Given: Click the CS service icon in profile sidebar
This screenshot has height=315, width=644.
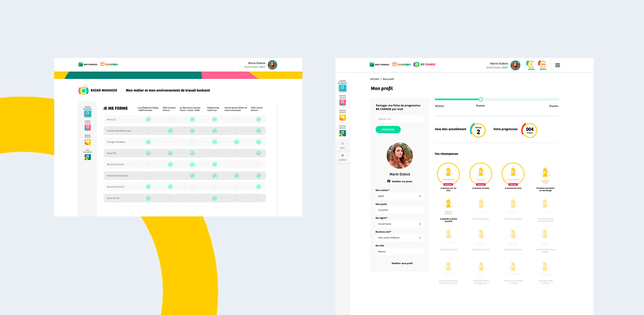Looking at the screenshot, I should click(342, 88).
